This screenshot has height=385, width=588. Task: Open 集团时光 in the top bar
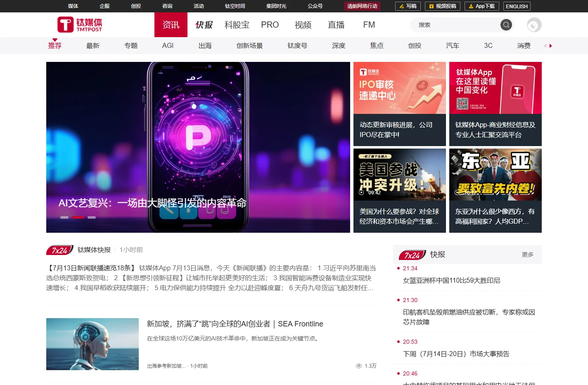click(x=276, y=6)
